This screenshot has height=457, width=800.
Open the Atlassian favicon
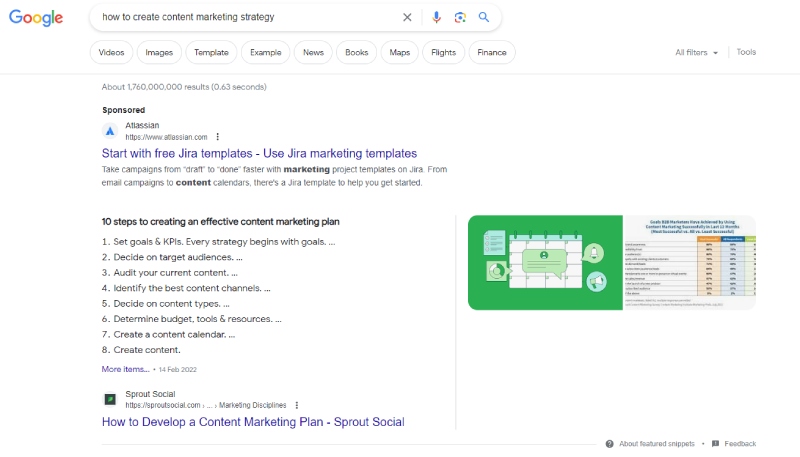[110, 131]
